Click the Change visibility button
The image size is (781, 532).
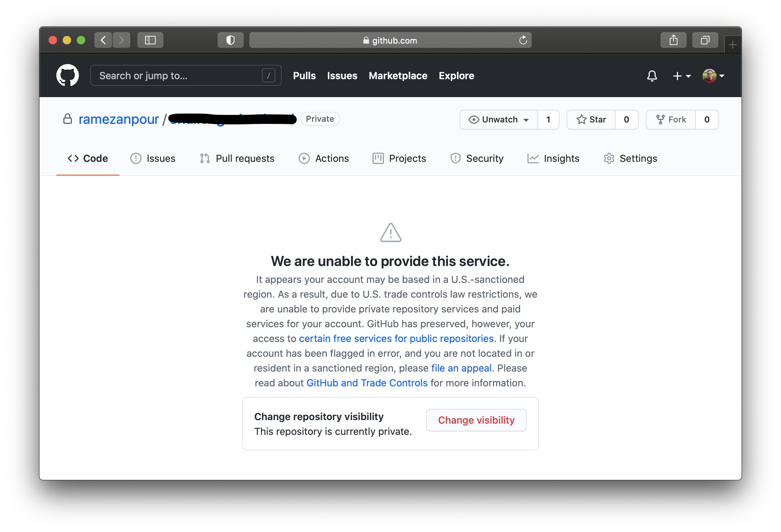[x=476, y=420]
